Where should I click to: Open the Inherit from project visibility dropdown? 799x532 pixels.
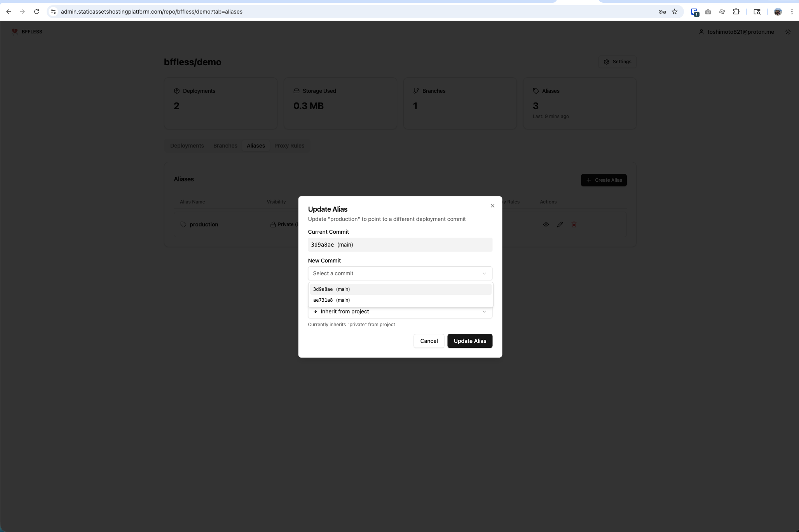[400, 312]
